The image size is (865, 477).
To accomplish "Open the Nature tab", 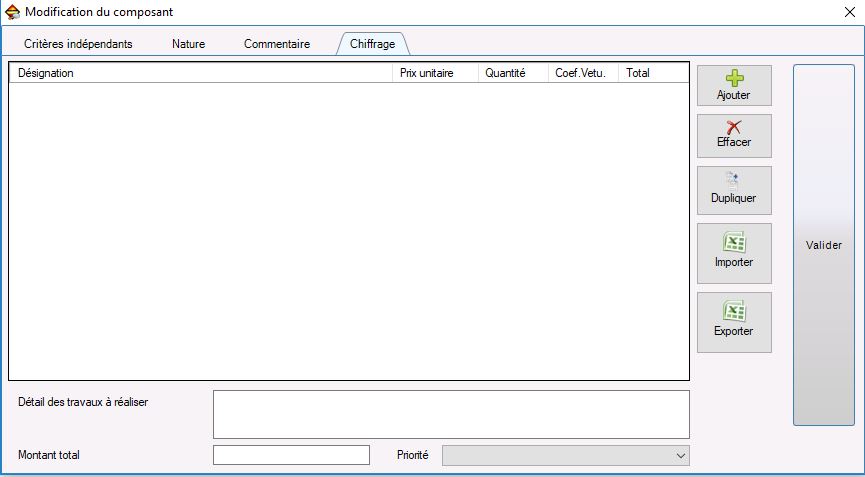I will pyautogui.click(x=188, y=44).
